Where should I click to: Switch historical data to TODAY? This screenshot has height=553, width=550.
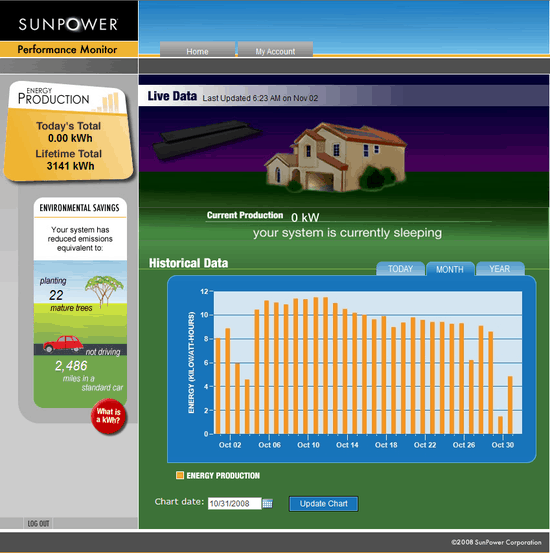click(400, 269)
